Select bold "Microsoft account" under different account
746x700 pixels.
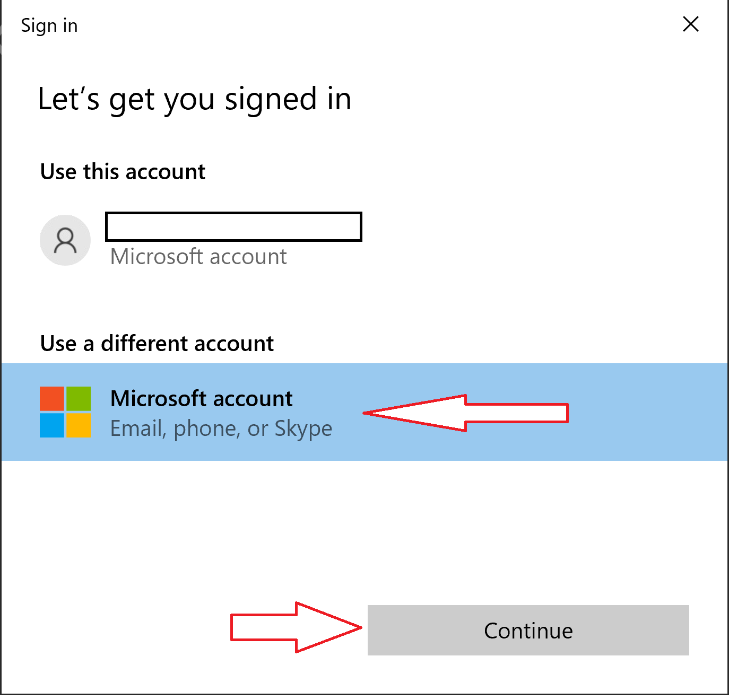[x=201, y=398]
